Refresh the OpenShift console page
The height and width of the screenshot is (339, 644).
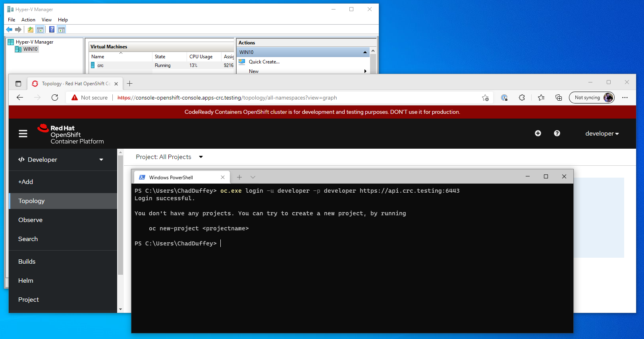[x=55, y=98]
